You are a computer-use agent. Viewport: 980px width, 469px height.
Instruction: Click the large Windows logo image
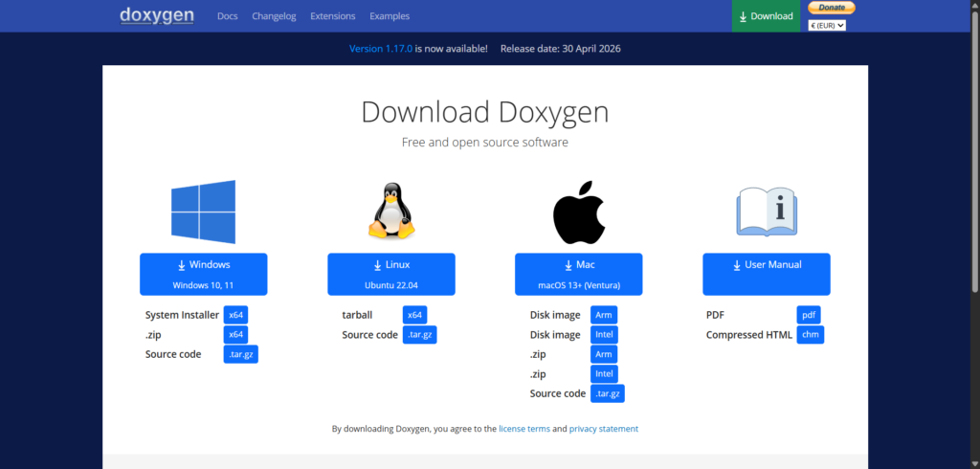(x=203, y=212)
